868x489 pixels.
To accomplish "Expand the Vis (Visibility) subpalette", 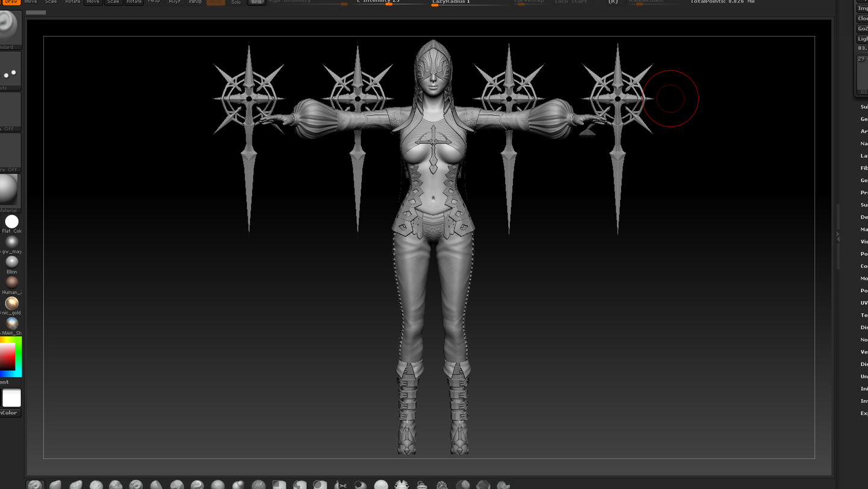I will click(864, 241).
